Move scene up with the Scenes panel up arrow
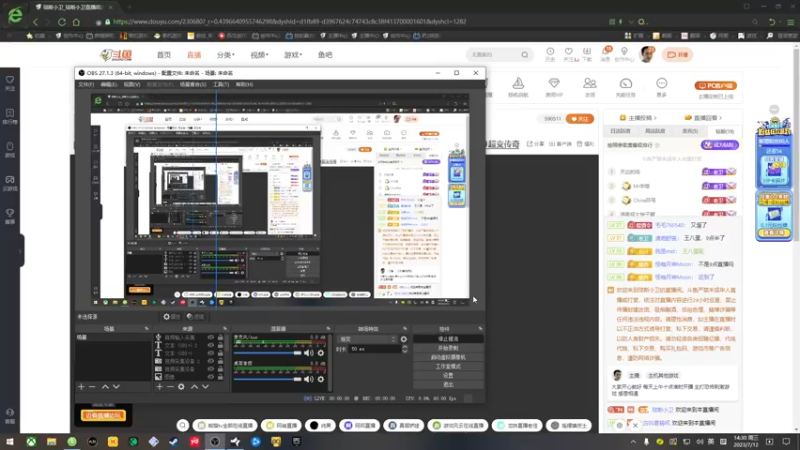 click(x=105, y=387)
